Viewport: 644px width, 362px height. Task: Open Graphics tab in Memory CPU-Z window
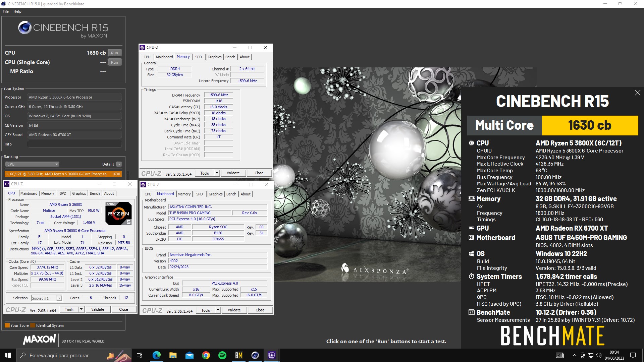(214, 57)
